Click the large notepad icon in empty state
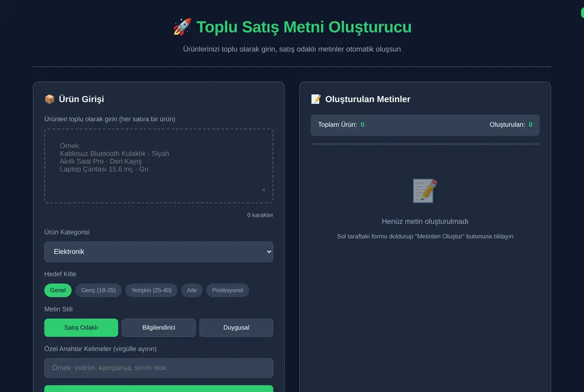 tap(425, 191)
